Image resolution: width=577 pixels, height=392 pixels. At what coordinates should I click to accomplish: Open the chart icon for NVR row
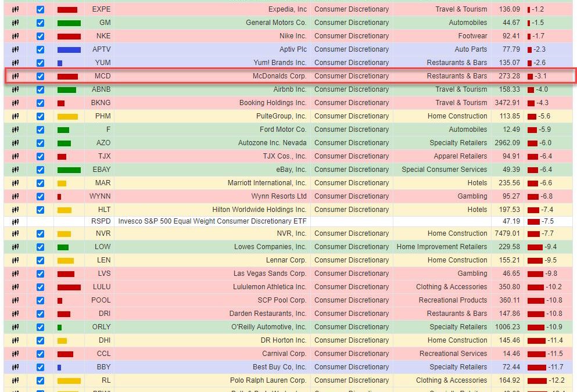pos(15,233)
